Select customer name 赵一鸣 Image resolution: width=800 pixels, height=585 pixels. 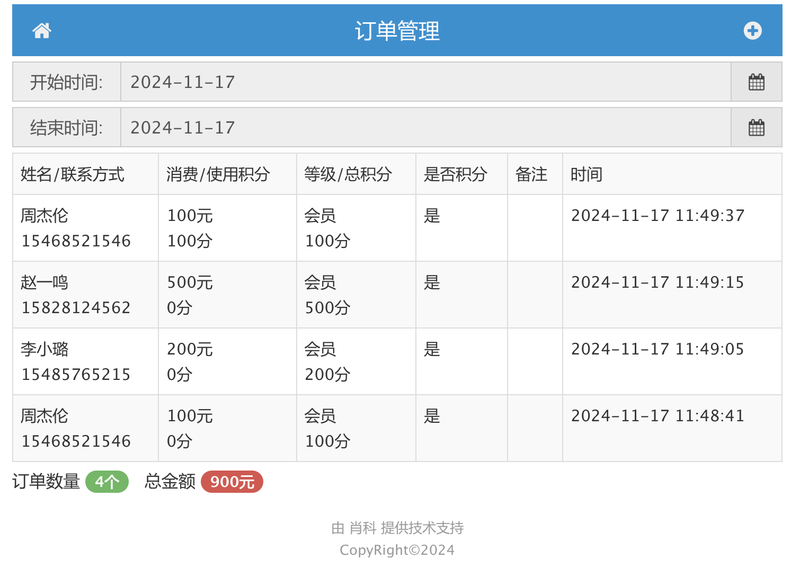pyautogui.click(x=44, y=283)
